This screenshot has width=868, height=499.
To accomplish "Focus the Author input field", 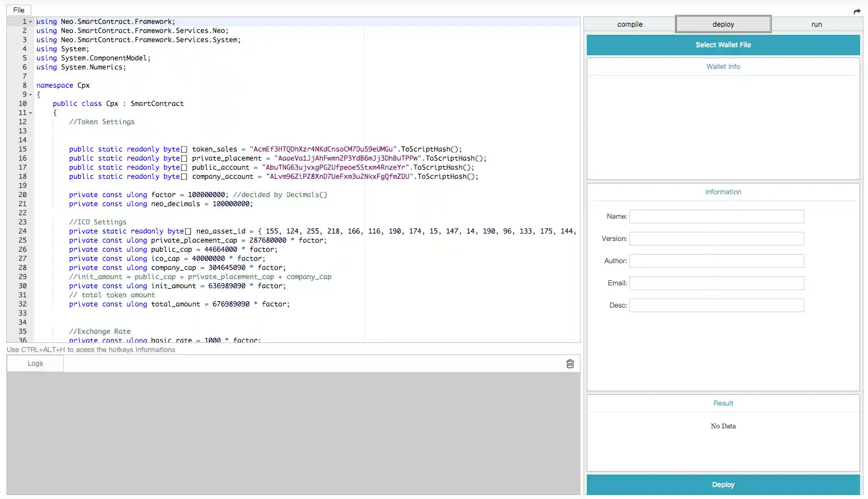I will pyautogui.click(x=717, y=261).
